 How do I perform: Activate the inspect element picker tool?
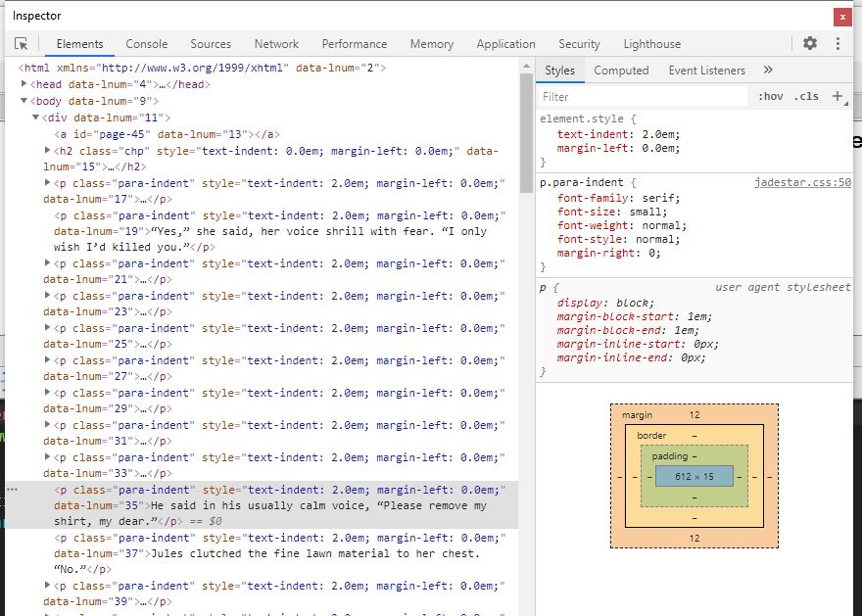(x=22, y=44)
